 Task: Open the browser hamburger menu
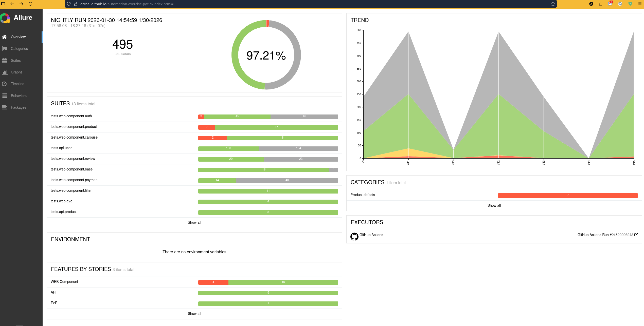(x=640, y=4)
